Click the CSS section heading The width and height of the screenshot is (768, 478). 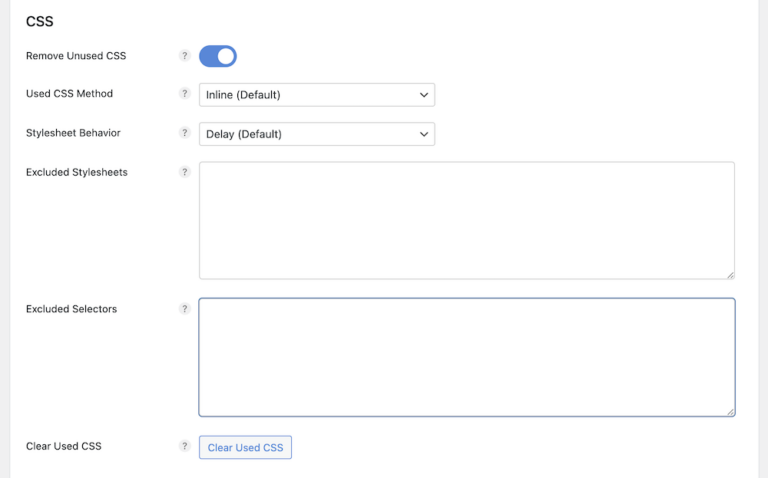(x=39, y=20)
